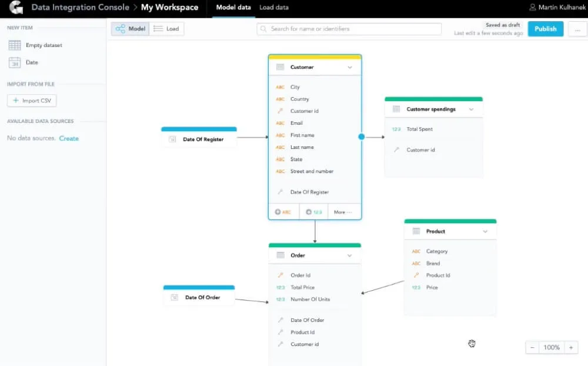This screenshot has width=588, height=366.
Task: Open the overflow menu beside Publish
Action: click(x=579, y=28)
